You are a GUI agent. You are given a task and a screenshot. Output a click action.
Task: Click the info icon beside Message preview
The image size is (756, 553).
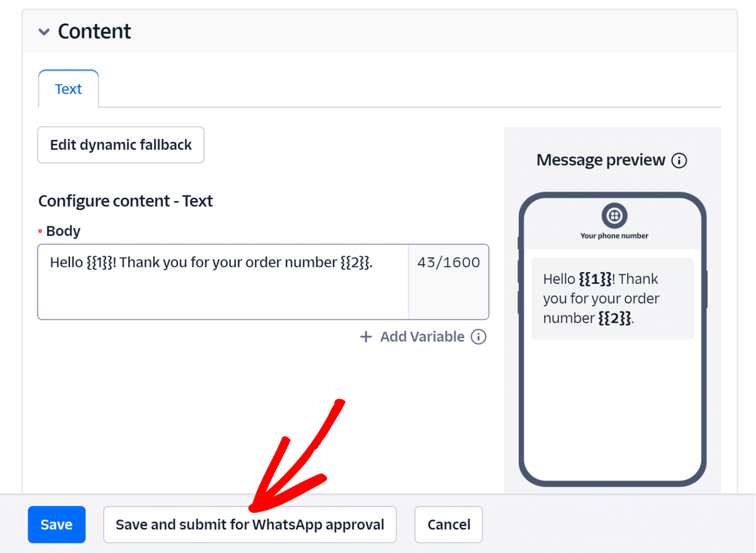(680, 160)
